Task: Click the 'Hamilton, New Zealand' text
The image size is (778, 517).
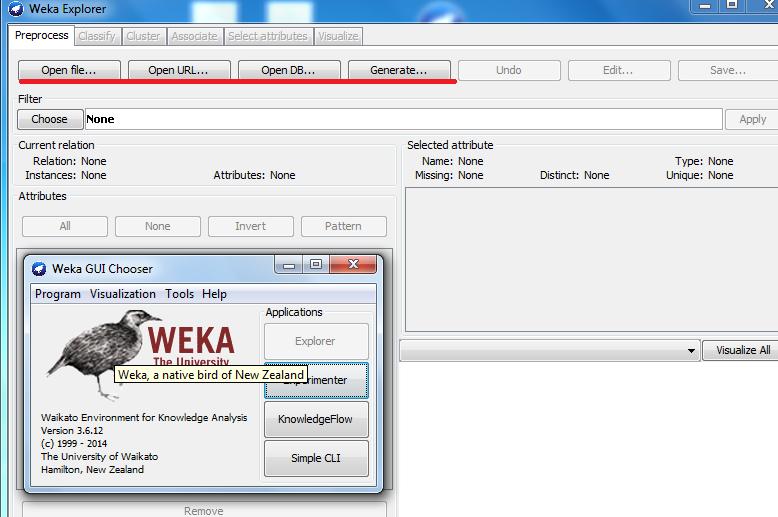Action: (92, 469)
